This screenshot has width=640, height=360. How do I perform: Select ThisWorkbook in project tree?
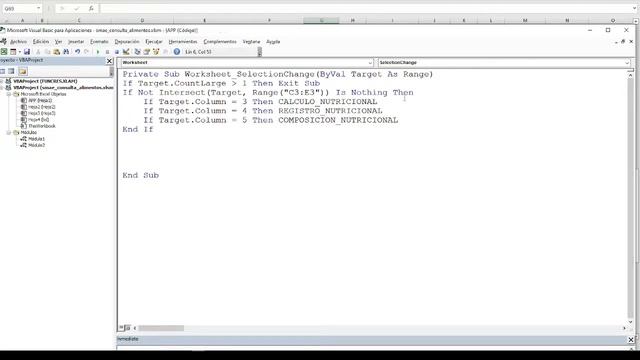coord(42,126)
